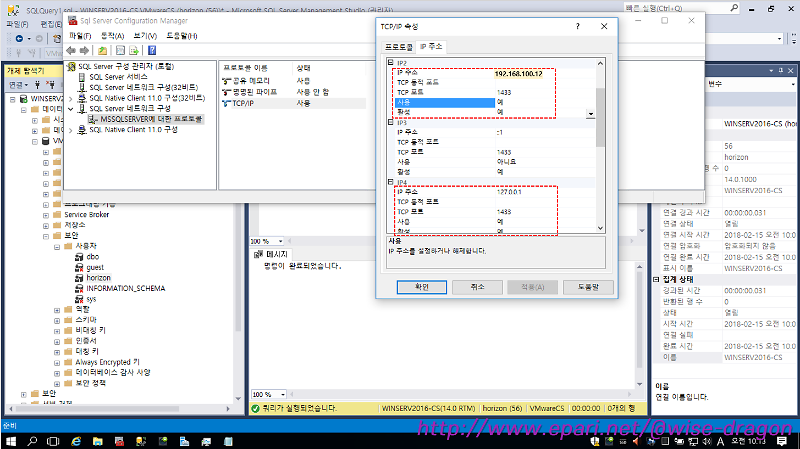Click 확인 button in TCP/IP dialog
Screen dimensions: 800x449
point(421,287)
